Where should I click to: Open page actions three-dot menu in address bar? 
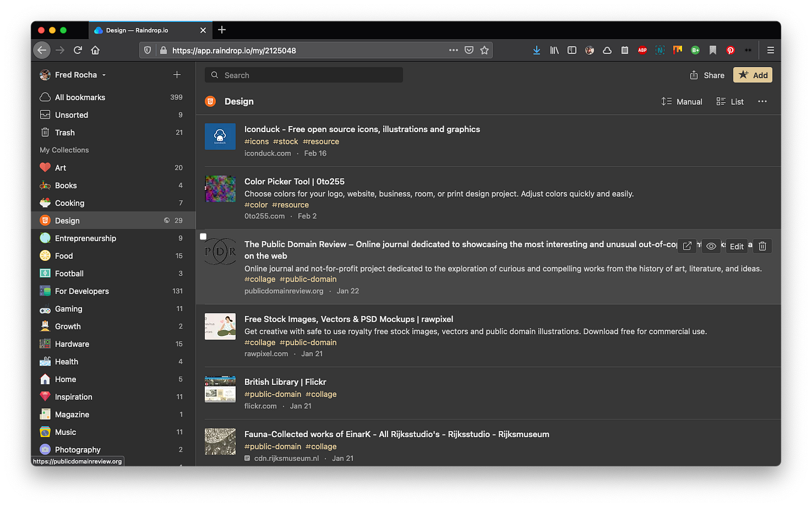[453, 50]
